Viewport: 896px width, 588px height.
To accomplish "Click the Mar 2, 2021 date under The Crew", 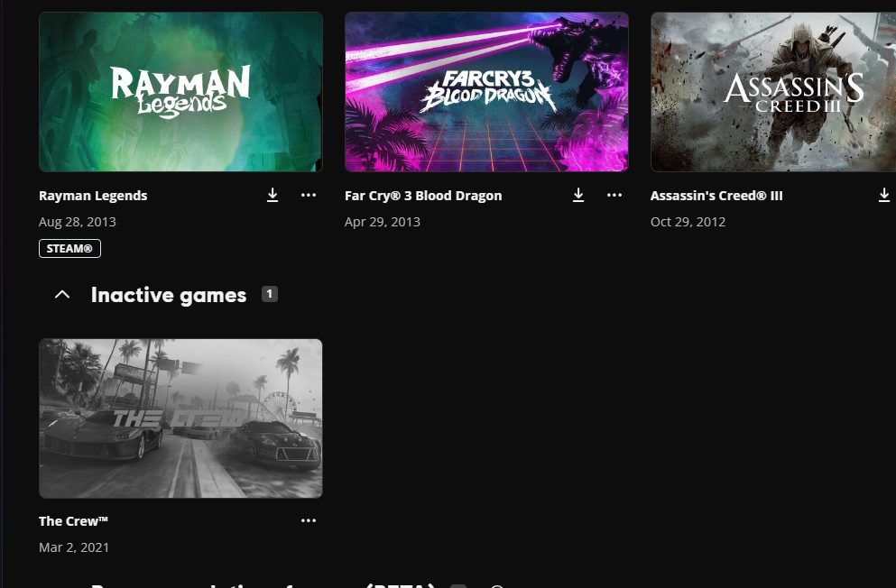I will [74, 547].
